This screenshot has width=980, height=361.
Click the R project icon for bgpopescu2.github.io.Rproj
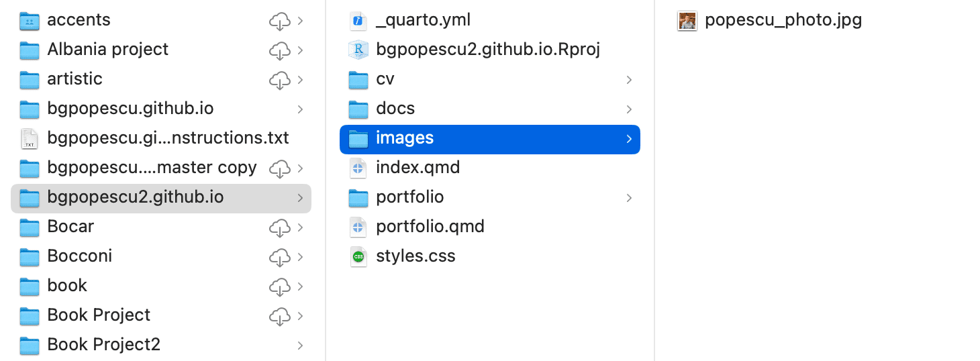point(358,50)
